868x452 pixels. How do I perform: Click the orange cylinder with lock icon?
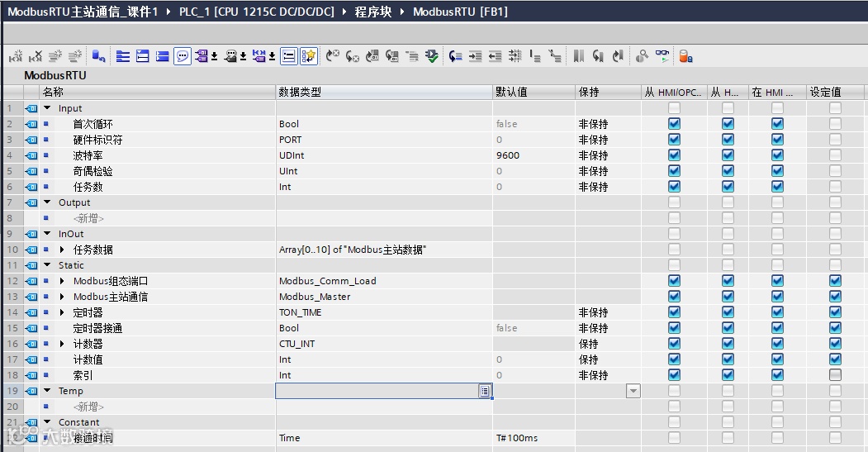click(x=685, y=56)
